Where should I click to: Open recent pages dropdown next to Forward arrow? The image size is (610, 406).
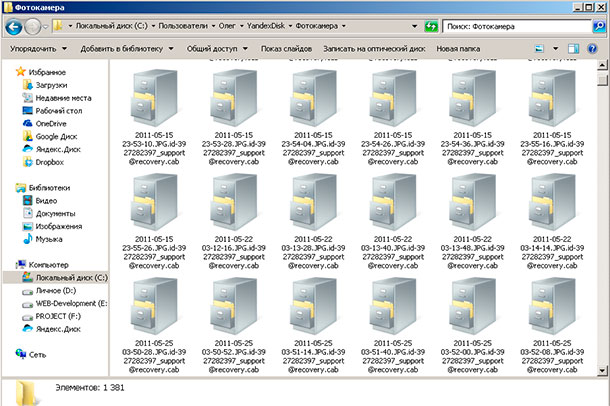pos(46,27)
